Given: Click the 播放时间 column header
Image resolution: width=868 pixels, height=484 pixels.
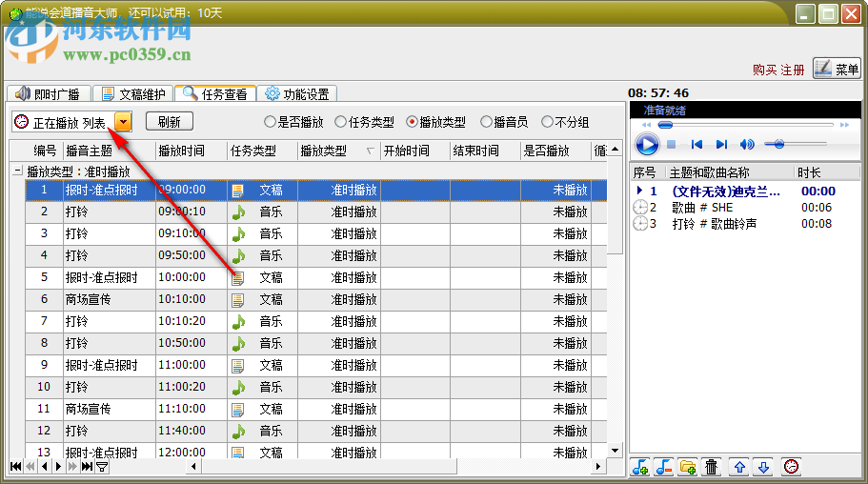Looking at the screenshot, I should pos(192,151).
